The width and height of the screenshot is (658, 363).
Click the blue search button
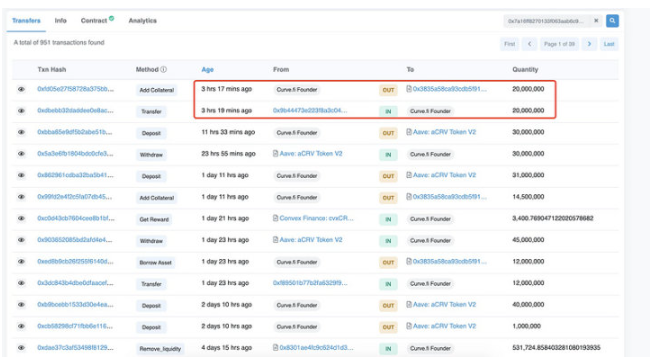(612, 21)
